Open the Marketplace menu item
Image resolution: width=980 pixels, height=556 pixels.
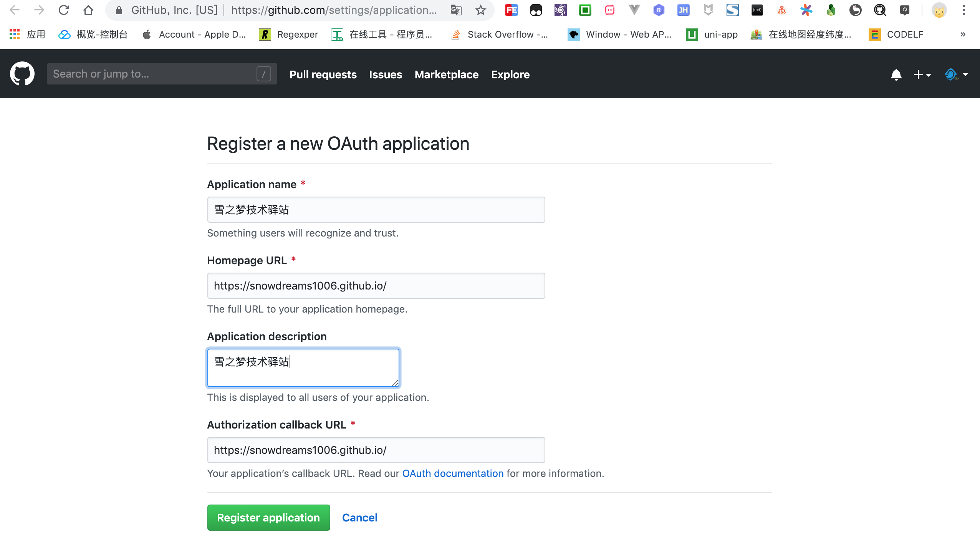tap(447, 74)
